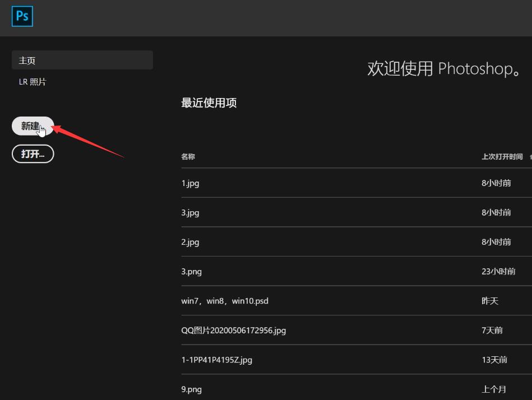
Task: Open recent file 3.jpg
Action: [x=191, y=213]
